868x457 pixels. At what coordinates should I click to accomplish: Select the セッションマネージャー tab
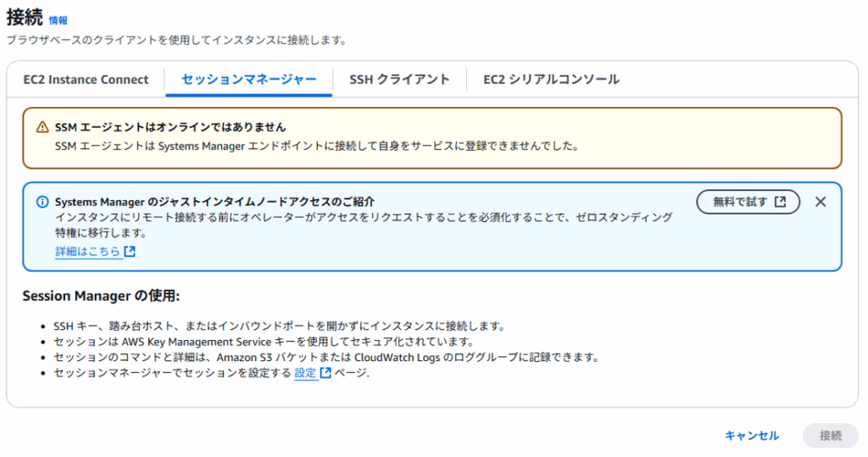[x=249, y=80]
